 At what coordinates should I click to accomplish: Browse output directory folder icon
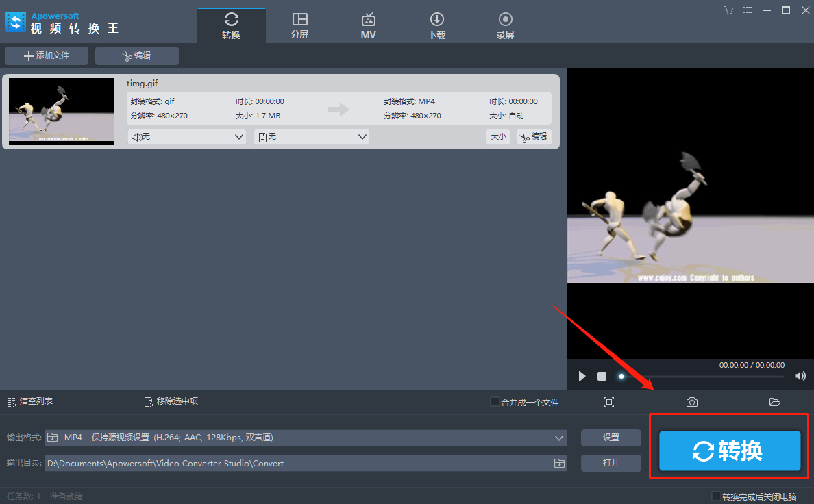pyautogui.click(x=559, y=463)
